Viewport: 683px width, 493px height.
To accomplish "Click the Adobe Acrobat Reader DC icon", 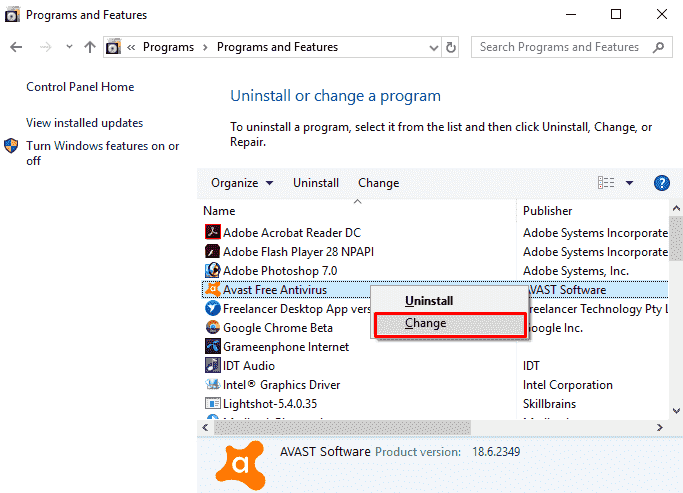I will [x=213, y=232].
